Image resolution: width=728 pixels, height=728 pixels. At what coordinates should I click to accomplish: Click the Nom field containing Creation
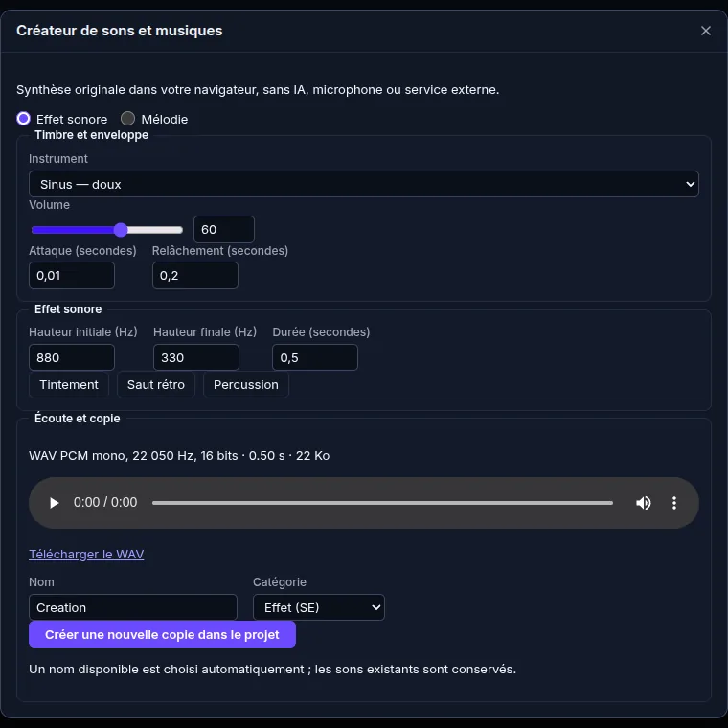point(133,607)
